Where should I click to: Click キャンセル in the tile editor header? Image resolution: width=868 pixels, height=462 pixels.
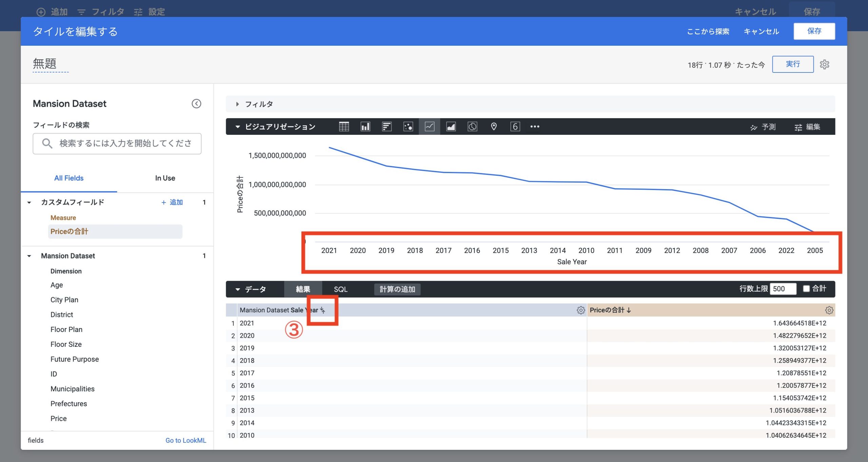[761, 31]
